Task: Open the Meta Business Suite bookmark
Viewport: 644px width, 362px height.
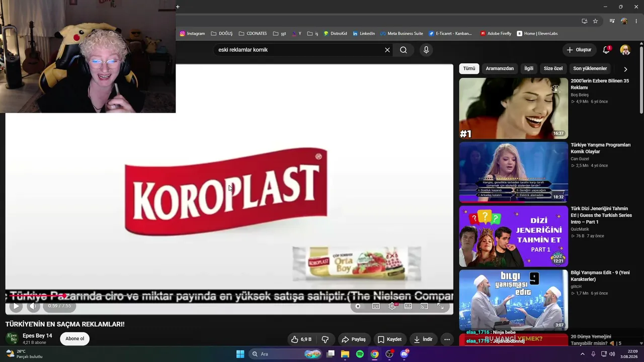Action: pos(401,34)
